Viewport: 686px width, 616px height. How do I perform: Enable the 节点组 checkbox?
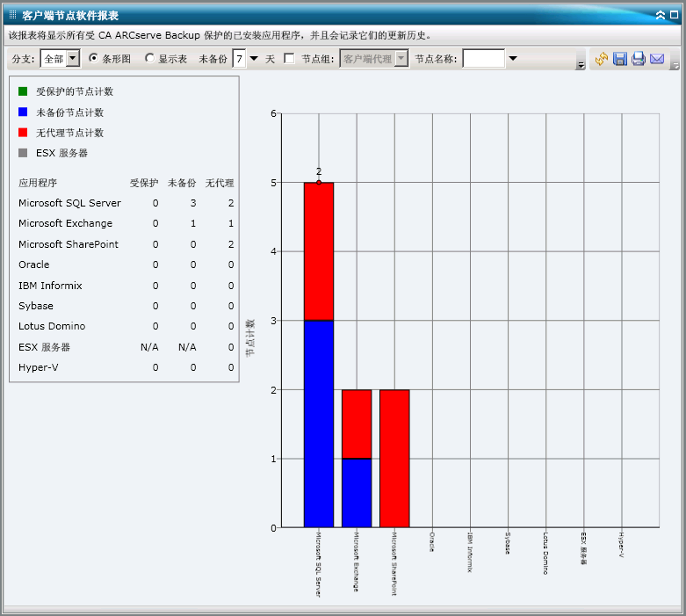tap(289, 59)
